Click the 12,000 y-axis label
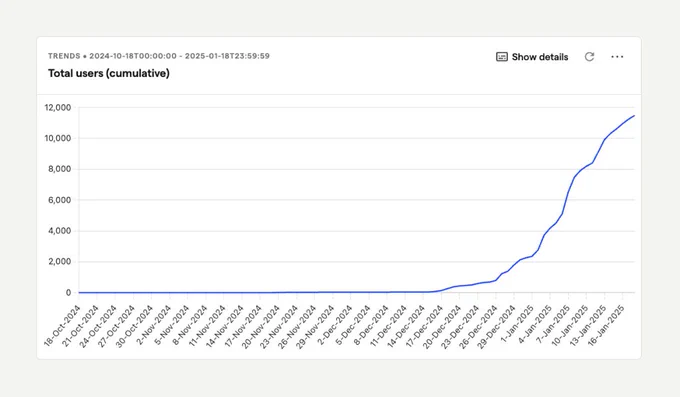680x397 pixels. [58, 108]
